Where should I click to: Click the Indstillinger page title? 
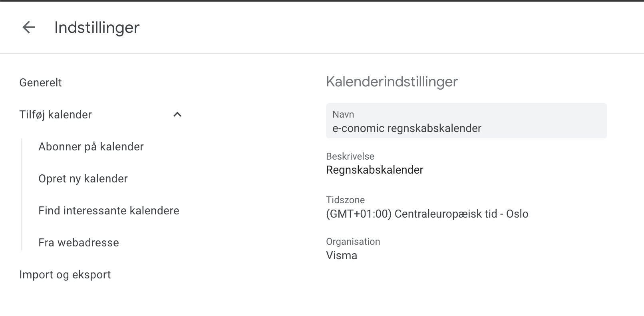coord(97,28)
